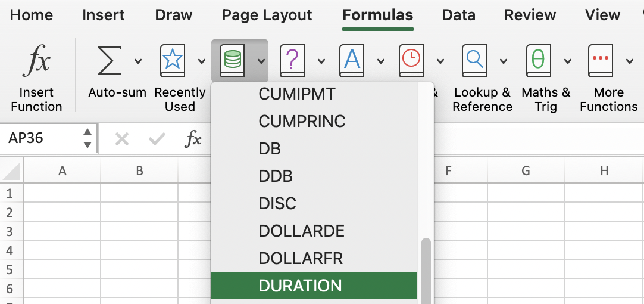Viewport: 644px width, 304px height.
Task: Switch to the View tab
Action: [x=602, y=15]
